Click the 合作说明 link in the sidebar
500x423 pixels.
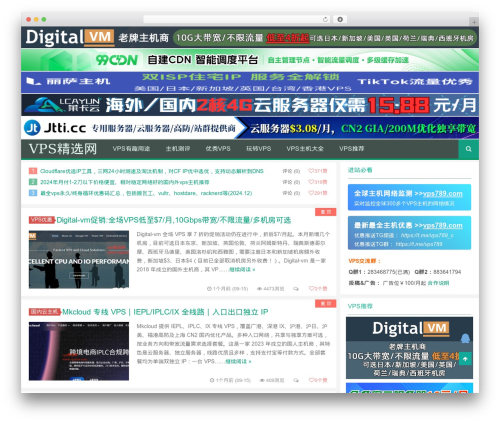438,283
